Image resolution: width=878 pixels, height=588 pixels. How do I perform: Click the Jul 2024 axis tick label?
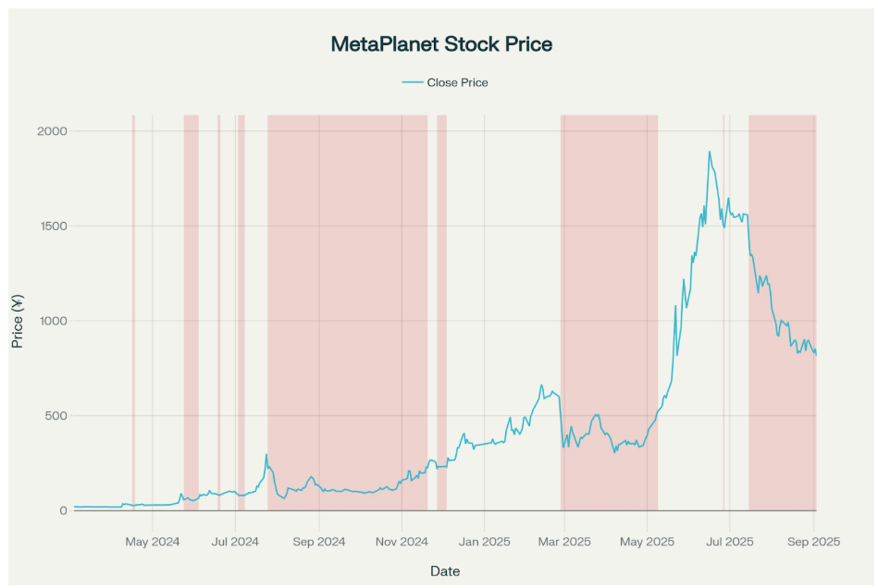pos(235,542)
